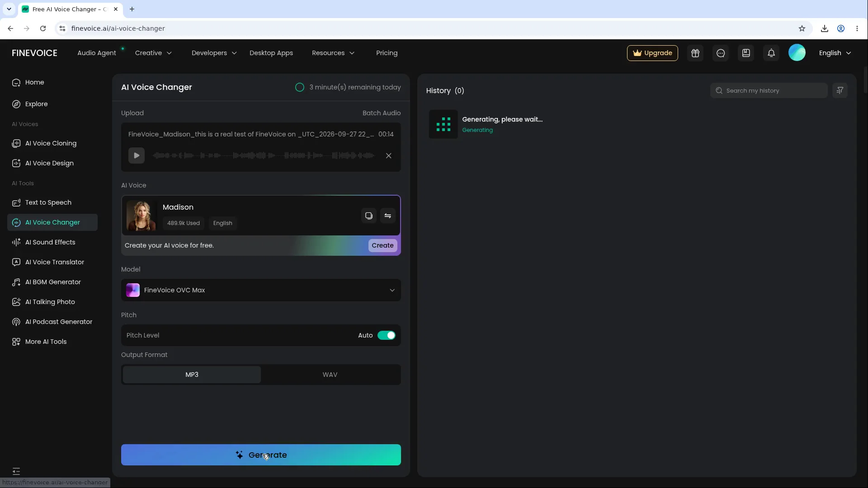Click the history filter icon
The height and width of the screenshot is (488, 868).
click(x=840, y=90)
